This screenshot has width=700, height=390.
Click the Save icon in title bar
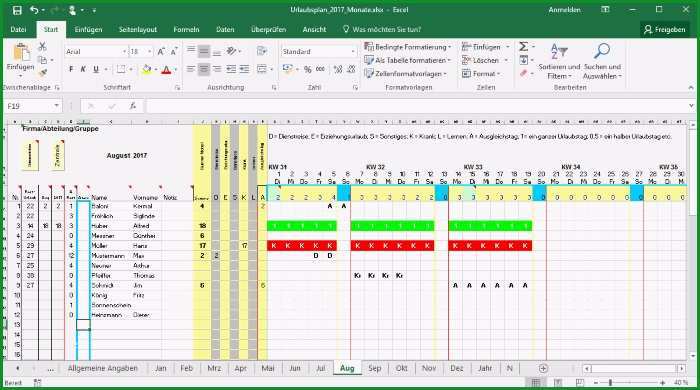point(17,10)
